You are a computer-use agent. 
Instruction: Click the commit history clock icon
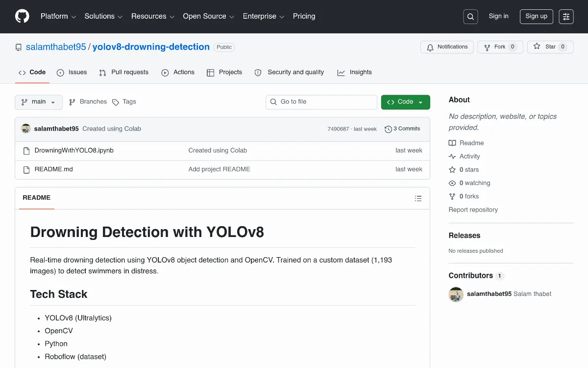click(x=388, y=129)
